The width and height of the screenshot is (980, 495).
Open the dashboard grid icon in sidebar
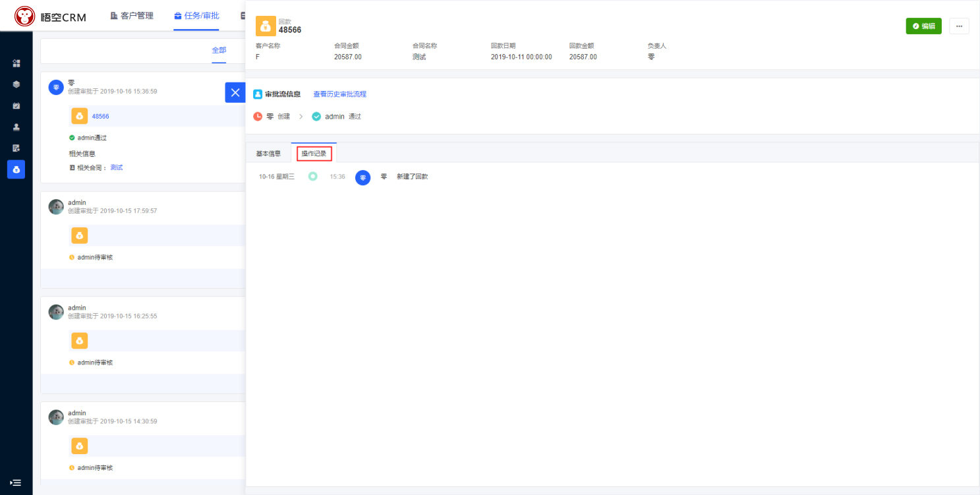pyautogui.click(x=16, y=63)
